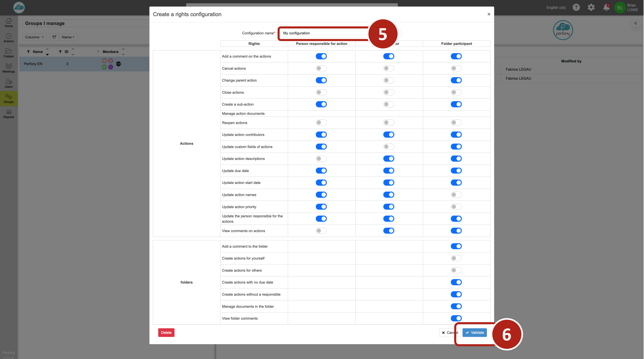Select the Perfony EN group row
The height and width of the screenshot is (359, 644).
tap(33, 64)
